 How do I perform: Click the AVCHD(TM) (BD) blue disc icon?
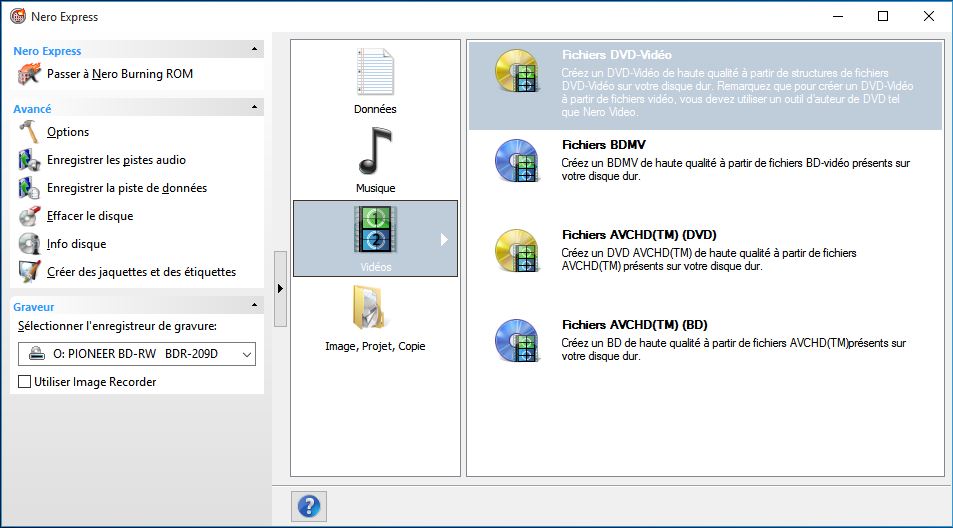(x=517, y=340)
